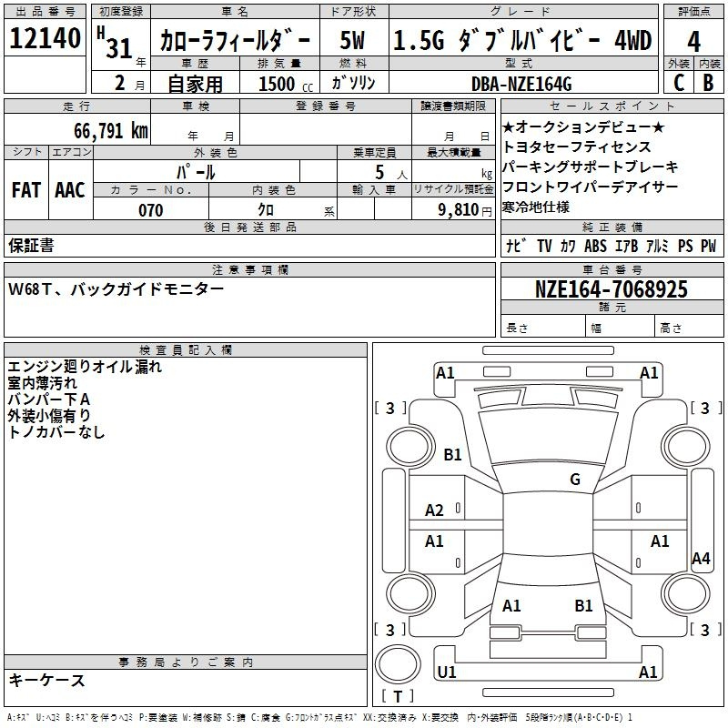Select アルミ equipment label
Screen dimensions: 728x728
(x=657, y=246)
